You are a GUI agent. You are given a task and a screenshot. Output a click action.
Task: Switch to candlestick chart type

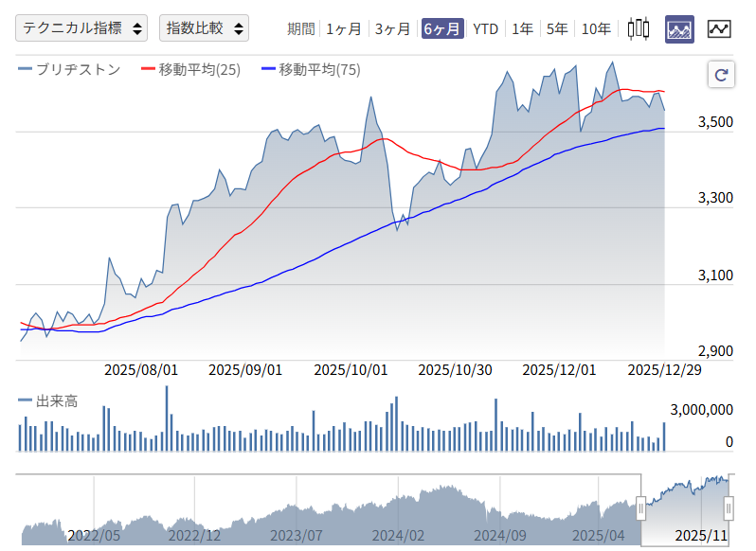point(639,29)
